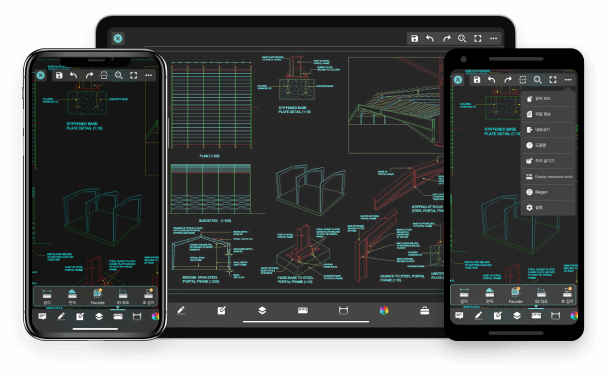
Task: Select the first menu item on Android phone
Action: (x=547, y=99)
